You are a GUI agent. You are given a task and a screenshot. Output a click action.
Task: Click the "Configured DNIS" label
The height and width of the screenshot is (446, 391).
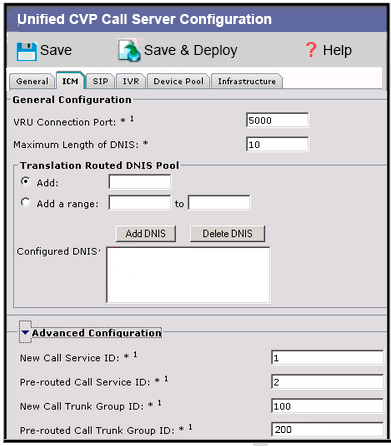[x=58, y=251]
